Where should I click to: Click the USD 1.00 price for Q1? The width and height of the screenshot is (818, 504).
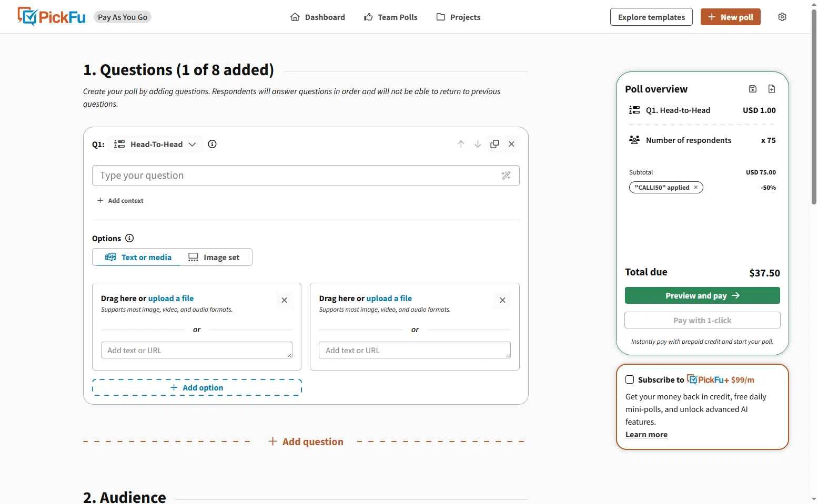tap(759, 110)
